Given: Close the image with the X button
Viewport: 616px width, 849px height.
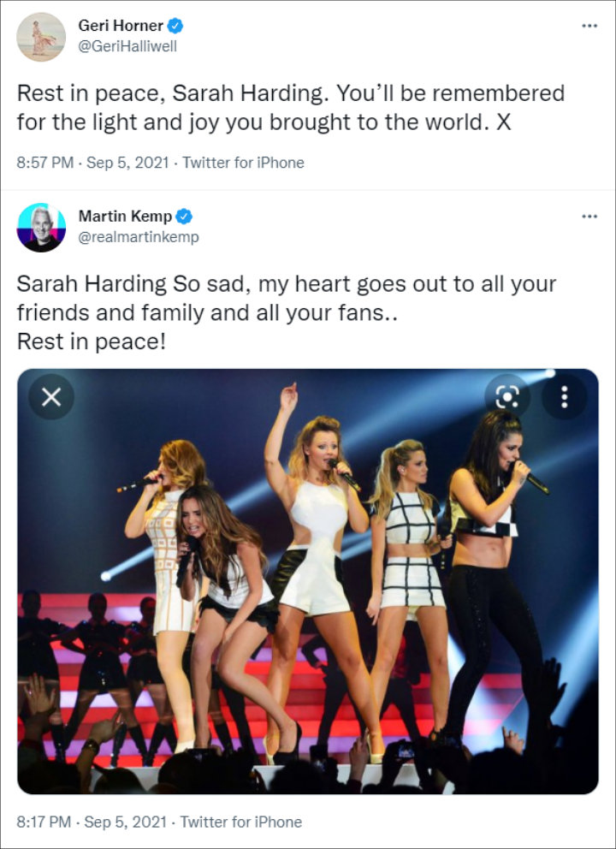Looking at the screenshot, I should [51, 397].
